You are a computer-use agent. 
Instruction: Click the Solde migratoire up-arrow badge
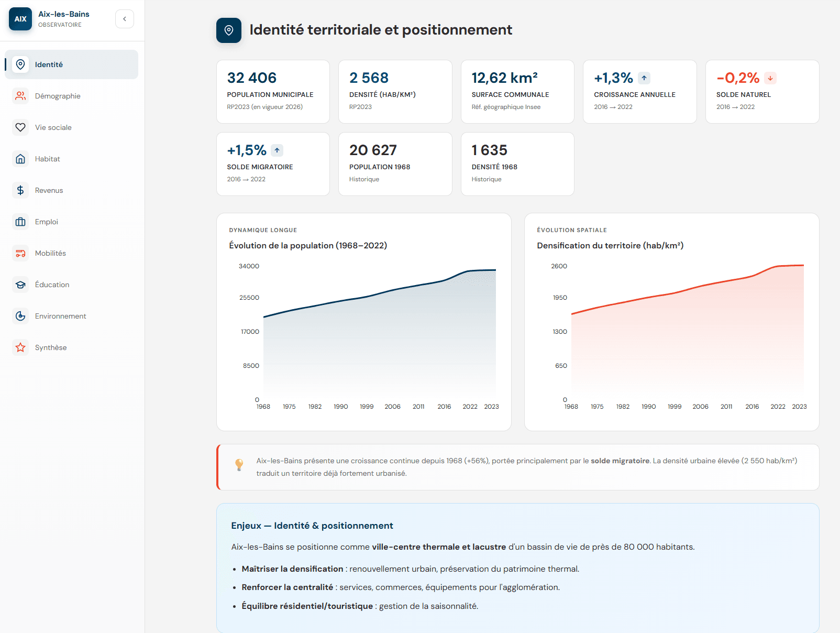pos(277,150)
